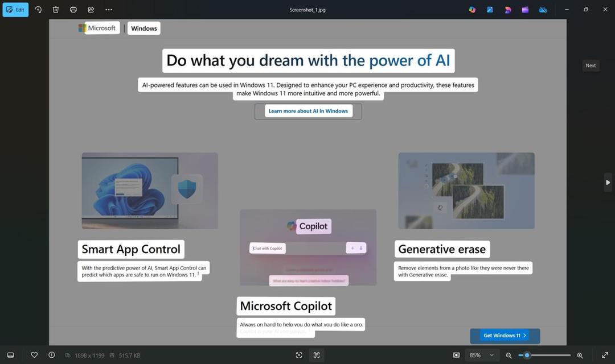
Task: Select 'Always on hand to help' description
Action: [x=301, y=324]
